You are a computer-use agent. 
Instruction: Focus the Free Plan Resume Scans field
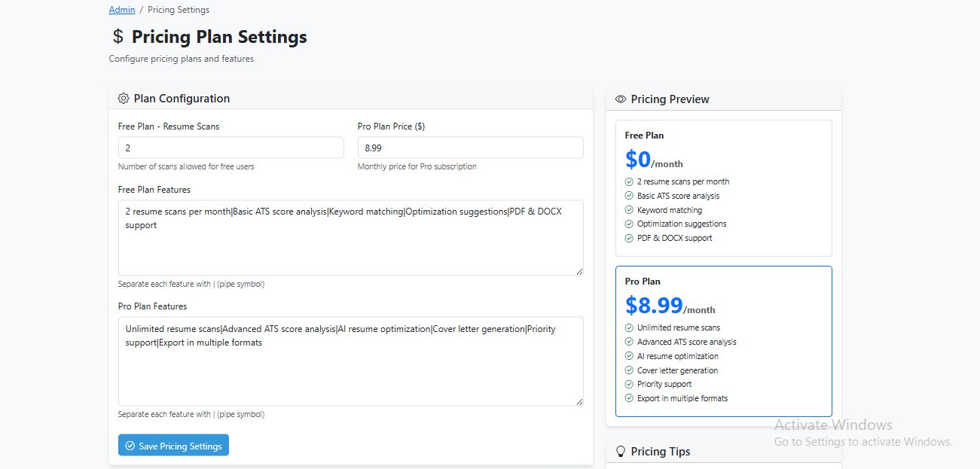coord(230,148)
